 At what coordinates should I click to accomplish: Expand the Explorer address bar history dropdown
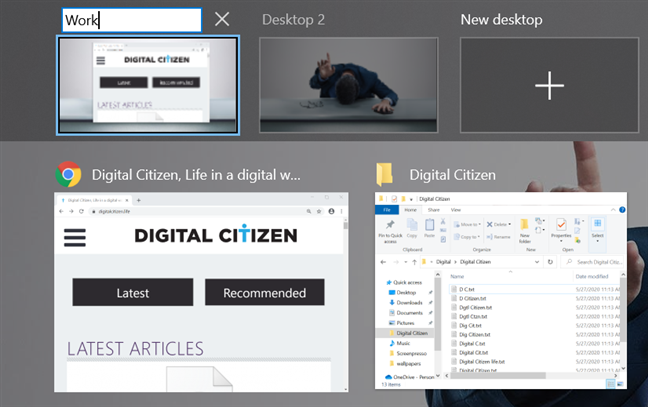click(x=537, y=262)
